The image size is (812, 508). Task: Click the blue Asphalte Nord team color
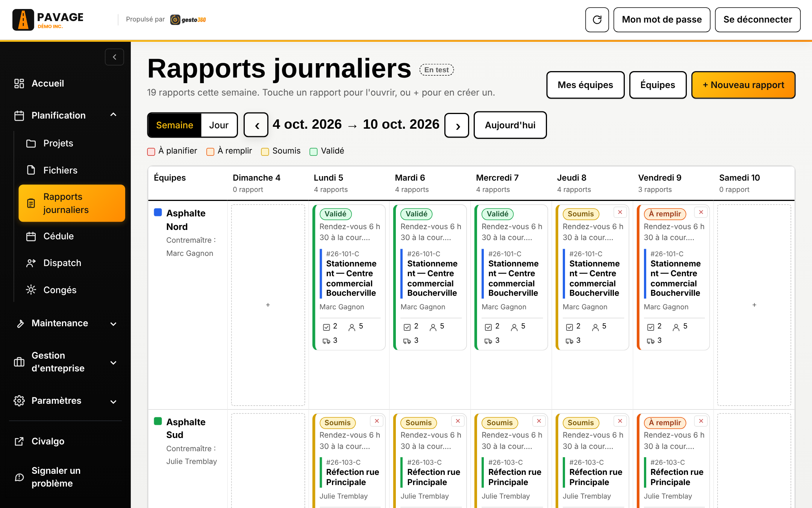click(158, 213)
